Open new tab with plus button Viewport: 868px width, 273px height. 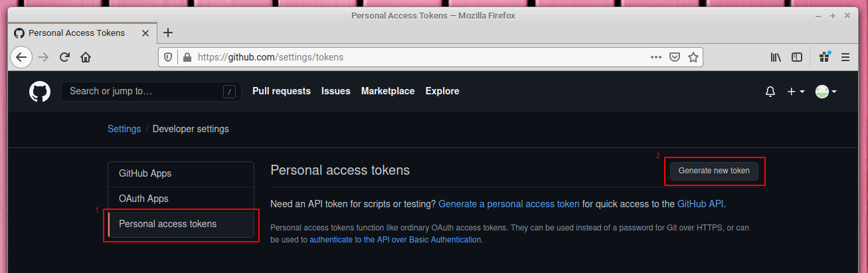click(168, 33)
